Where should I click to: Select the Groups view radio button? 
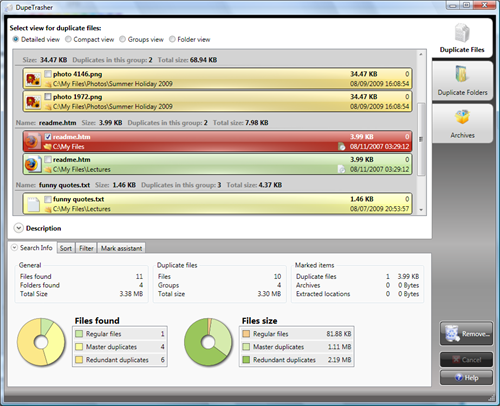[122, 39]
